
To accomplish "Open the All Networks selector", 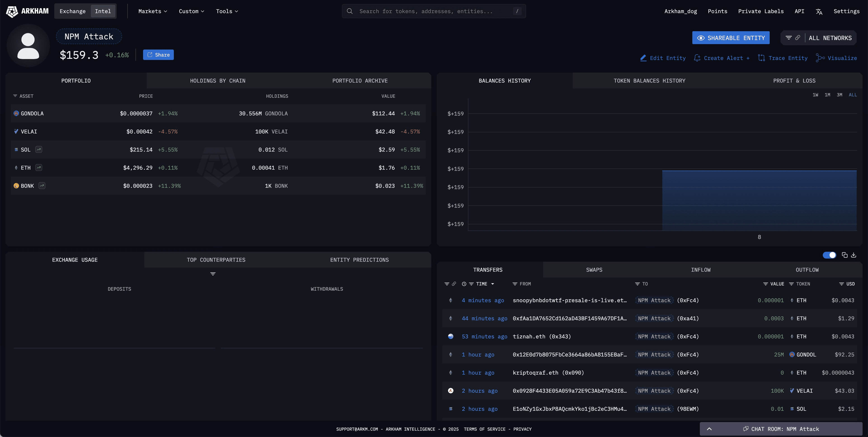I will tap(830, 38).
